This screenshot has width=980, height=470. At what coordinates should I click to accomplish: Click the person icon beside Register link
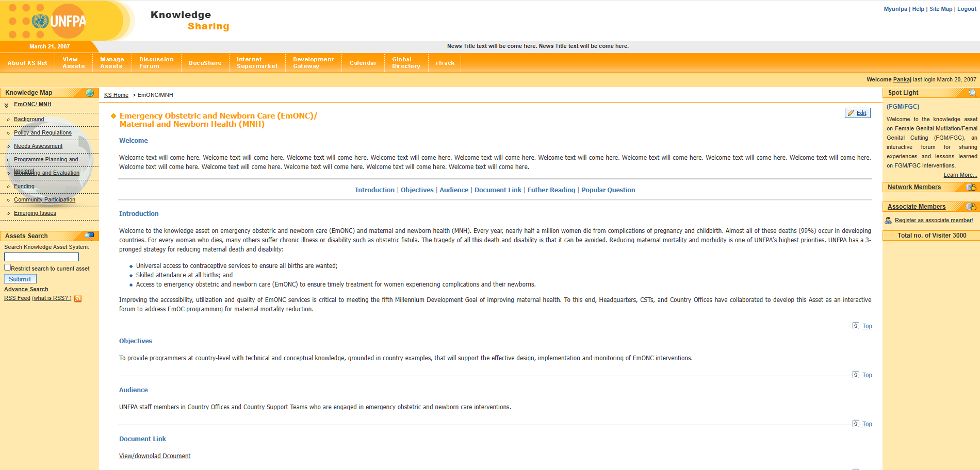(x=888, y=221)
